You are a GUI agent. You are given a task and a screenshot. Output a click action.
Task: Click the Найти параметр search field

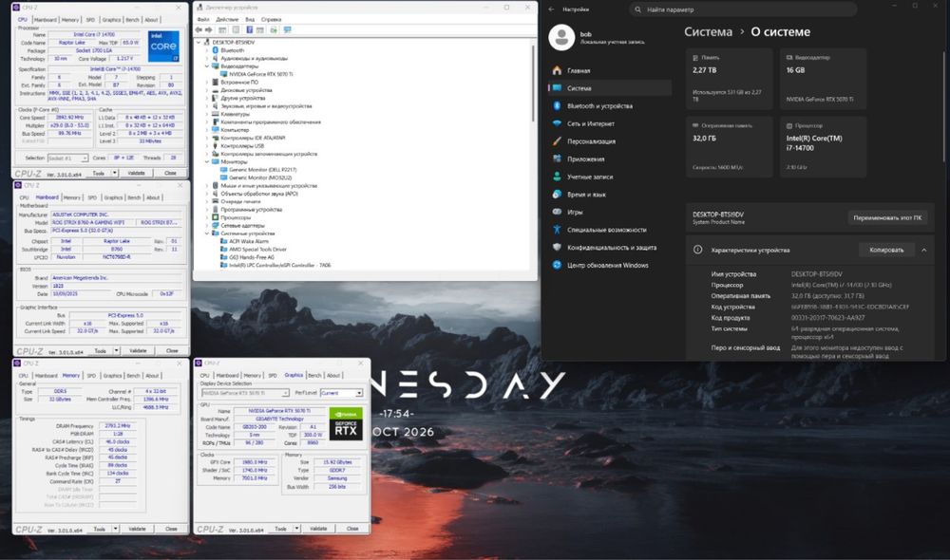click(x=743, y=9)
